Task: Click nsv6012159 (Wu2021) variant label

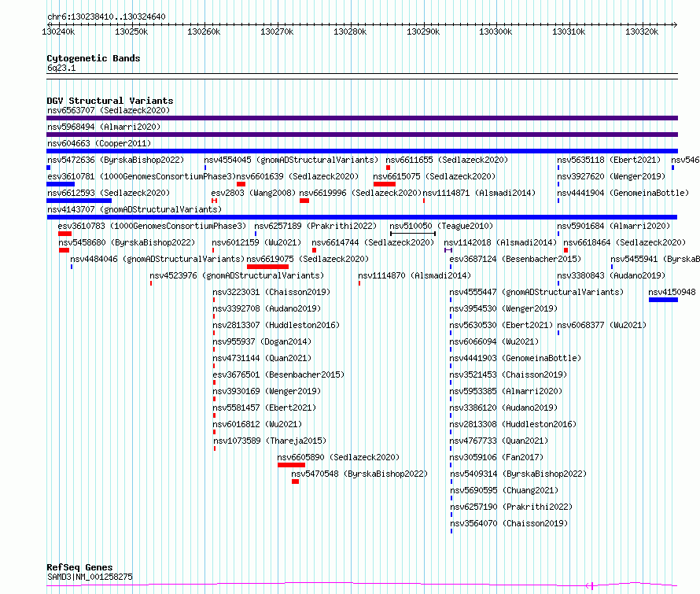Action: pyautogui.click(x=256, y=242)
